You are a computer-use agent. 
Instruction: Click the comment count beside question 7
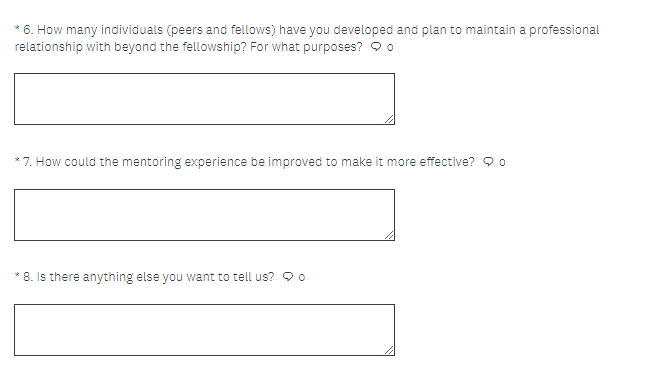[x=502, y=162]
